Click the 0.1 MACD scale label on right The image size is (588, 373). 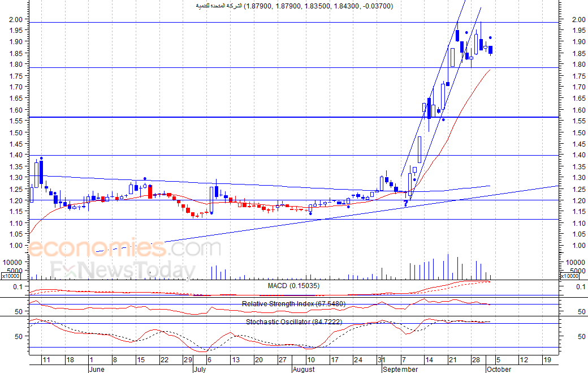581,287
